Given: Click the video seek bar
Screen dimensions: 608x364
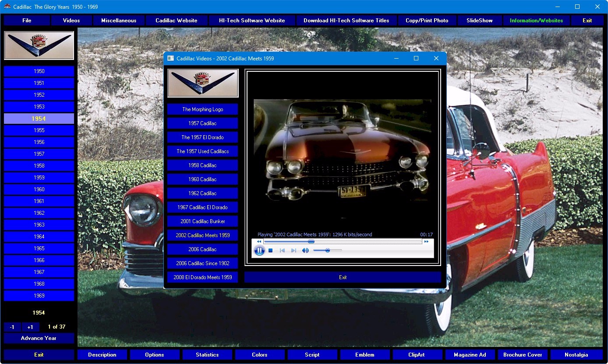Looking at the screenshot, I should pos(343,241).
